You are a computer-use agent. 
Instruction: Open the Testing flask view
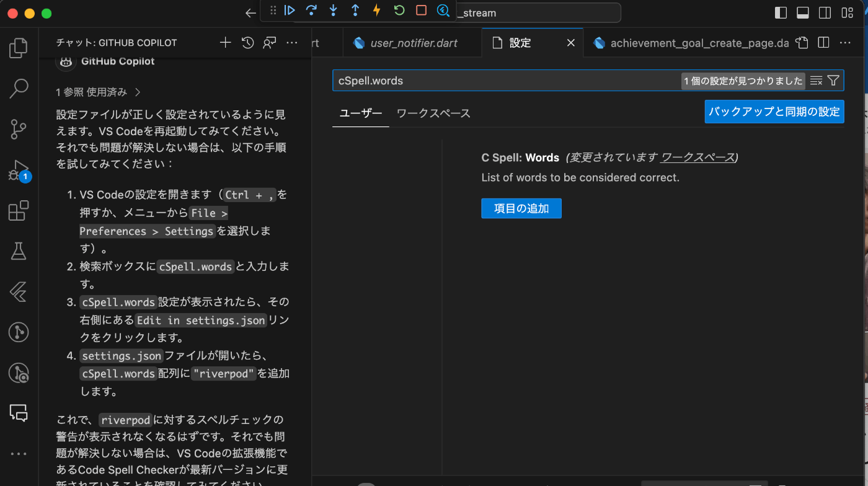(19, 251)
